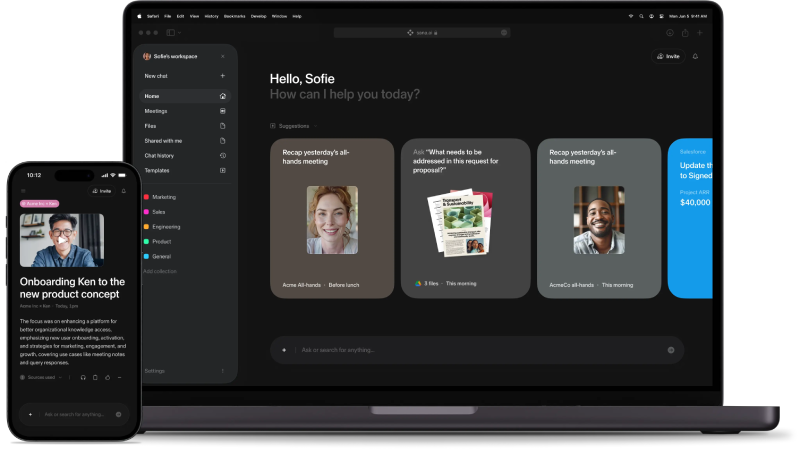Click the Safari downloads icon
The height and width of the screenshot is (454, 800).
(669, 33)
